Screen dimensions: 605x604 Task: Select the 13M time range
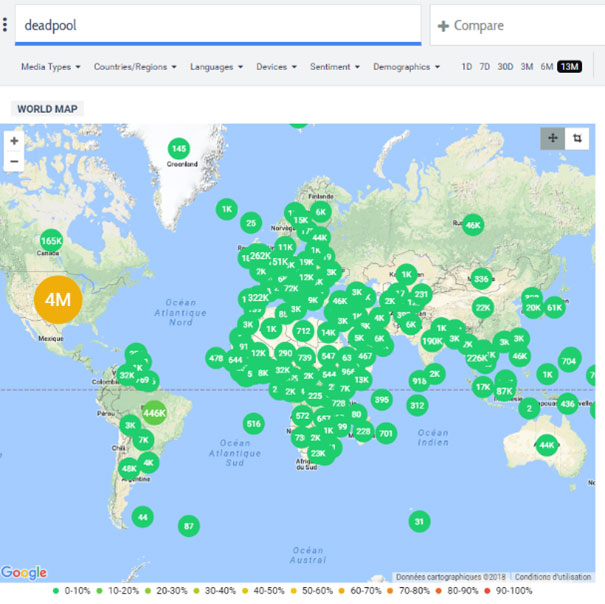(570, 67)
